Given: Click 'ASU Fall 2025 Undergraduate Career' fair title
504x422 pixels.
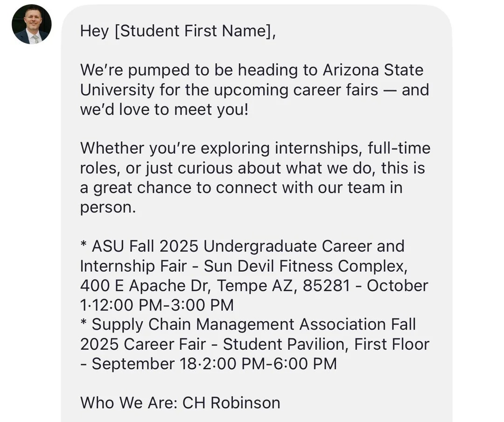Looking at the screenshot, I should 243,246.
